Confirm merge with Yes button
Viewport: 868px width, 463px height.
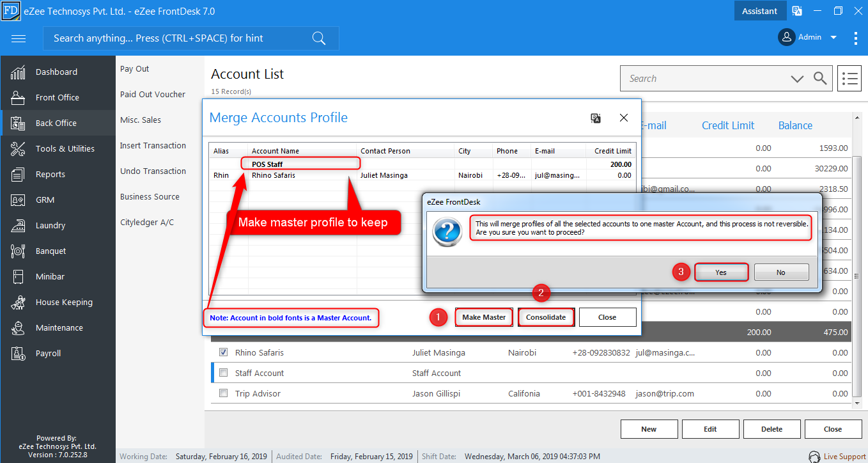pos(721,272)
